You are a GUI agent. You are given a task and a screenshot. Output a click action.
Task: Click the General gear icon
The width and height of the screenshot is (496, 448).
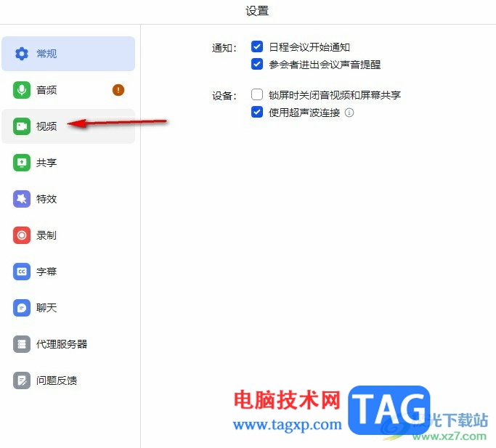click(22, 54)
